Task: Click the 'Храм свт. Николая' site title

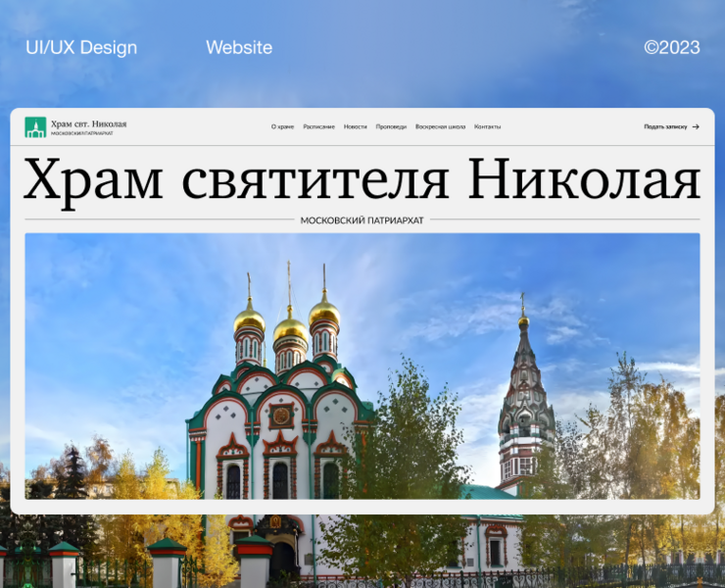Action: click(x=88, y=124)
